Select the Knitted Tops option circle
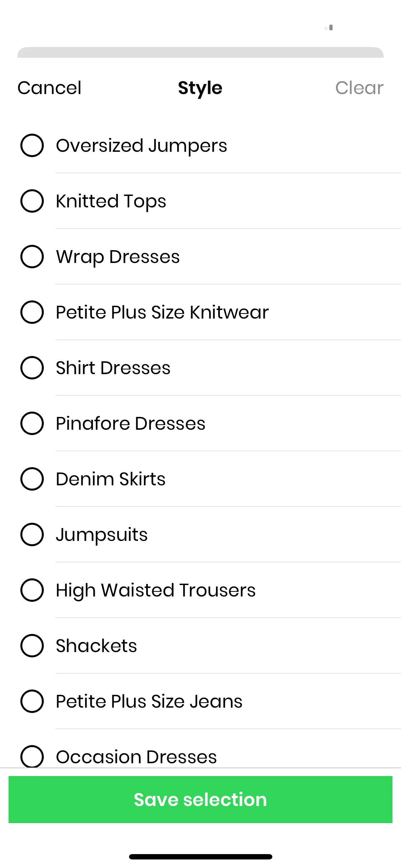This screenshot has height=868, width=401. coord(32,201)
